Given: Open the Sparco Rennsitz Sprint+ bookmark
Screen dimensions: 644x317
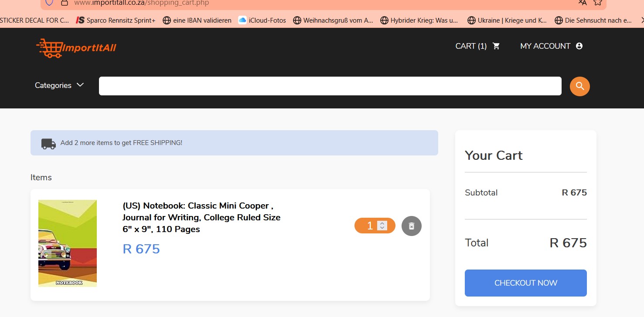Looking at the screenshot, I should click(116, 20).
